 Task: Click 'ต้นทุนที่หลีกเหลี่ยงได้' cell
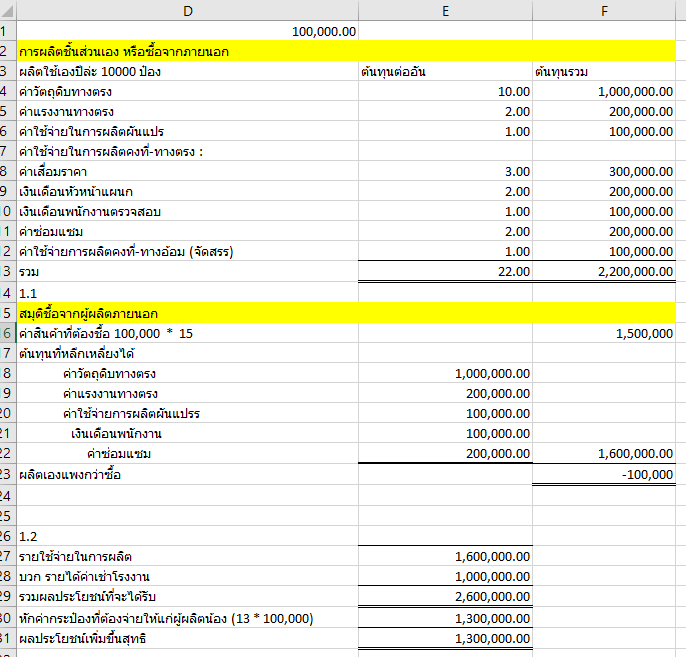187,353
